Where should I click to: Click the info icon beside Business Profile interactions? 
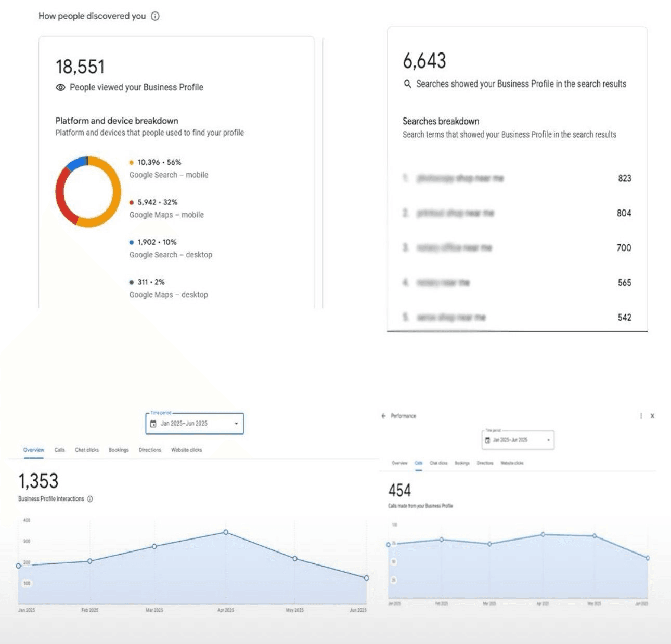pos(91,499)
